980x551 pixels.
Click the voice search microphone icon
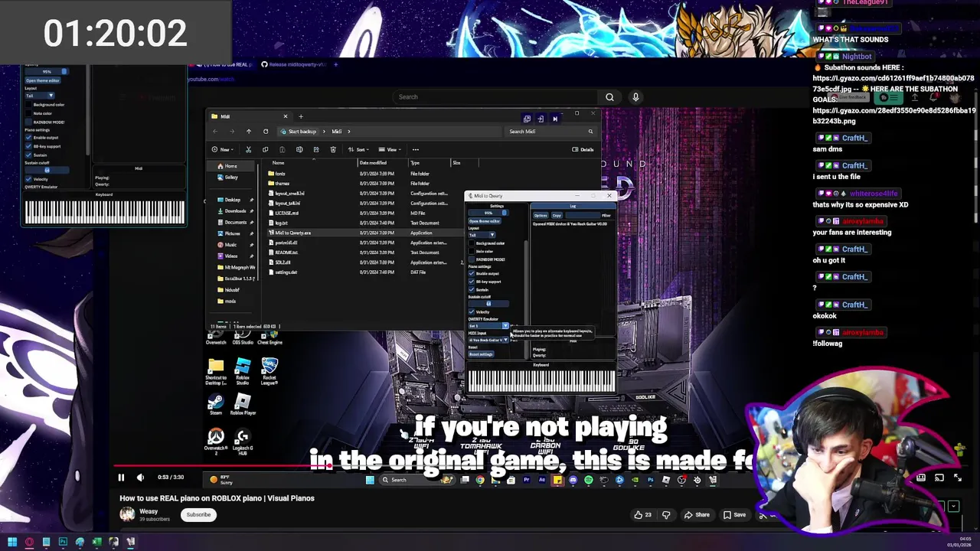[635, 97]
